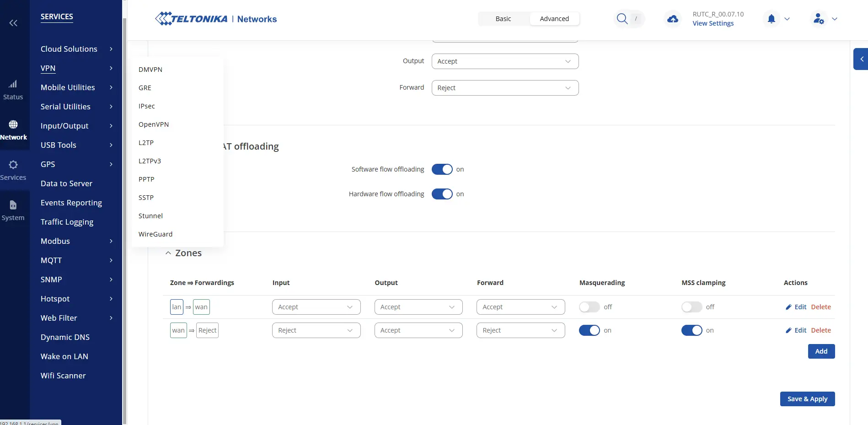The width and height of the screenshot is (868, 425).
Task: Click the Save & Apply button
Action: 807,399
